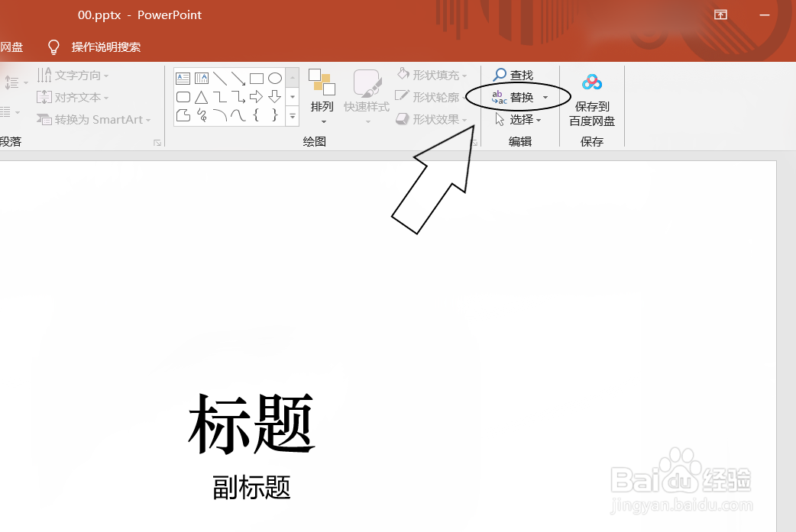Screen dimensions: 796x532
Task: Select the Rounded Rectangle shape
Action: pos(183,97)
